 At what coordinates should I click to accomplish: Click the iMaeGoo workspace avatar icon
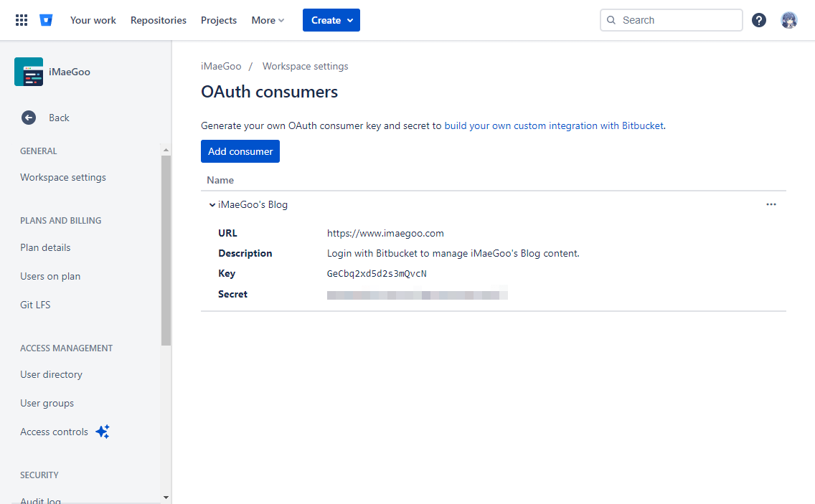(x=29, y=72)
